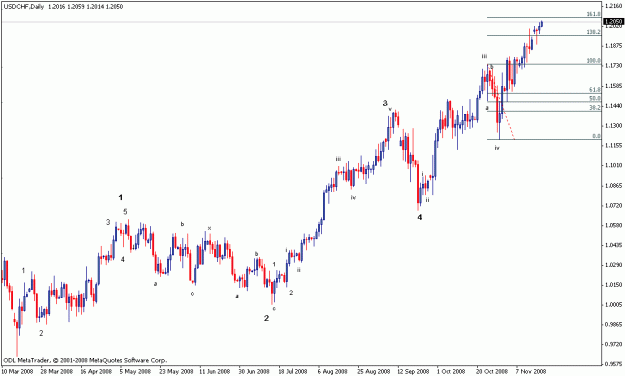The width and height of the screenshot is (625, 376).
Task: Click the 1.0865 price axis label
Action: (614, 185)
